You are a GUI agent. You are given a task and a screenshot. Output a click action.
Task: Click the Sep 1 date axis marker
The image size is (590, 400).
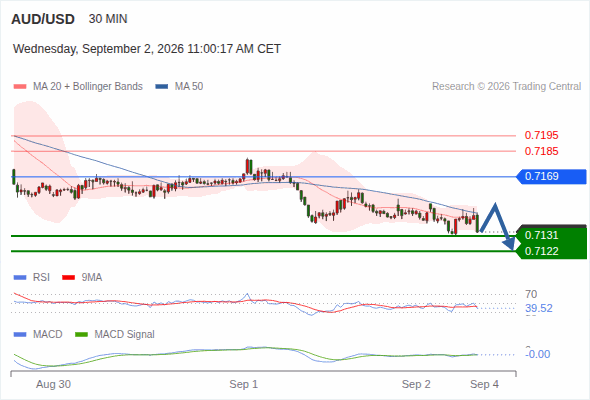point(243,384)
